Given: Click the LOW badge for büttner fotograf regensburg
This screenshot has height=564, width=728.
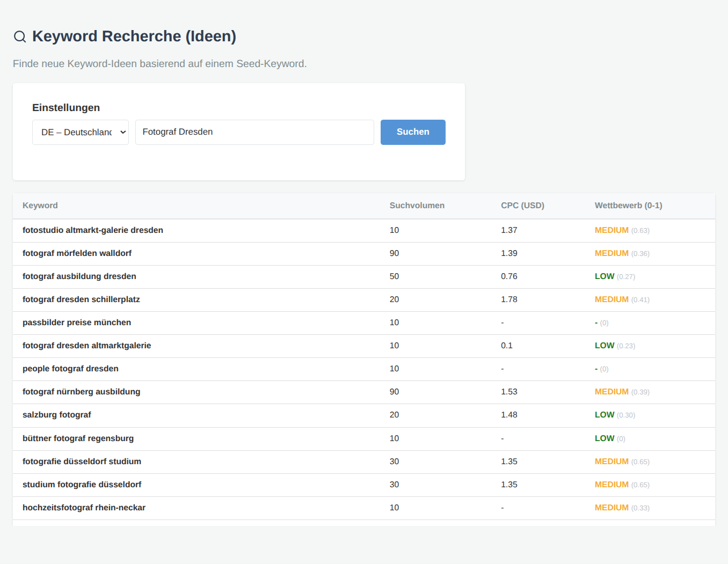Looking at the screenshot, I should (605, 438).
